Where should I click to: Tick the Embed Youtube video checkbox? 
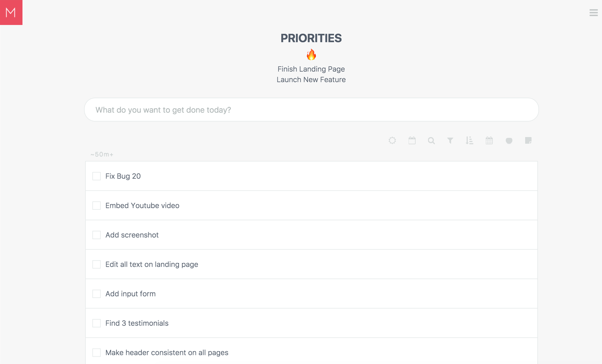tap(96, 205)
